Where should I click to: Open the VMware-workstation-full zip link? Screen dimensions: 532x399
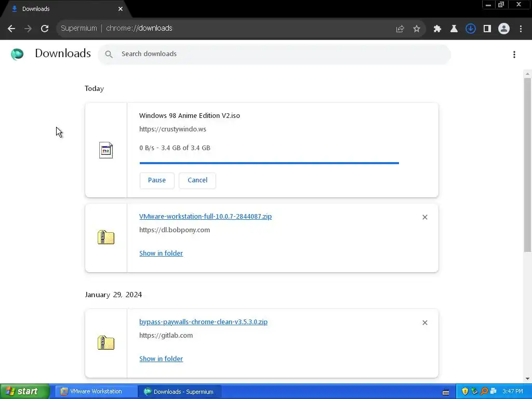pyautogui.click(x=205, y=217)
